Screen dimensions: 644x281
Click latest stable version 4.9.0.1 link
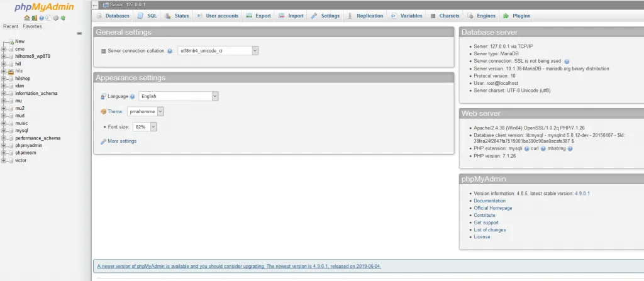[x=582, y=194]
